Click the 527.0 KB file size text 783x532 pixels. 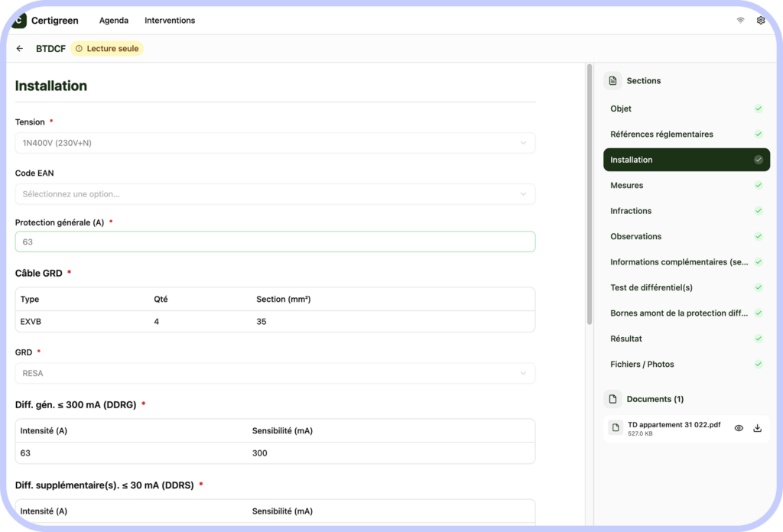[x=640, y=433]
